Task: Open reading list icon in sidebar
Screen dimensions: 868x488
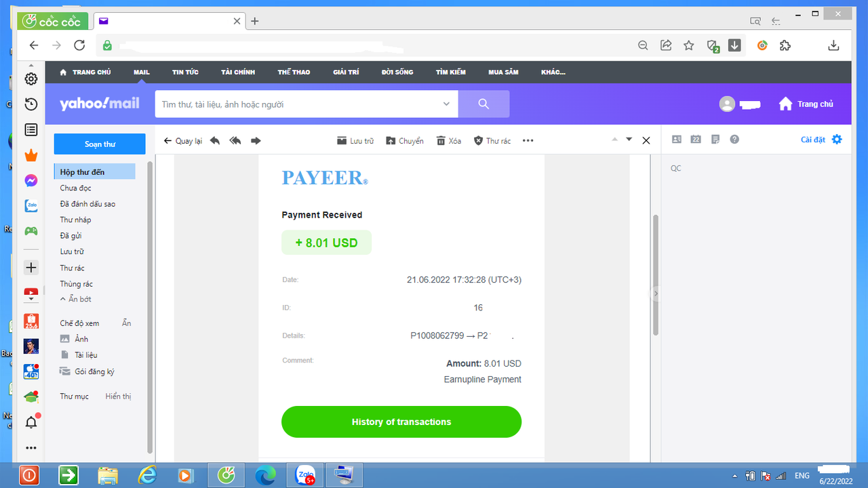Action: [x=31, y=129]
